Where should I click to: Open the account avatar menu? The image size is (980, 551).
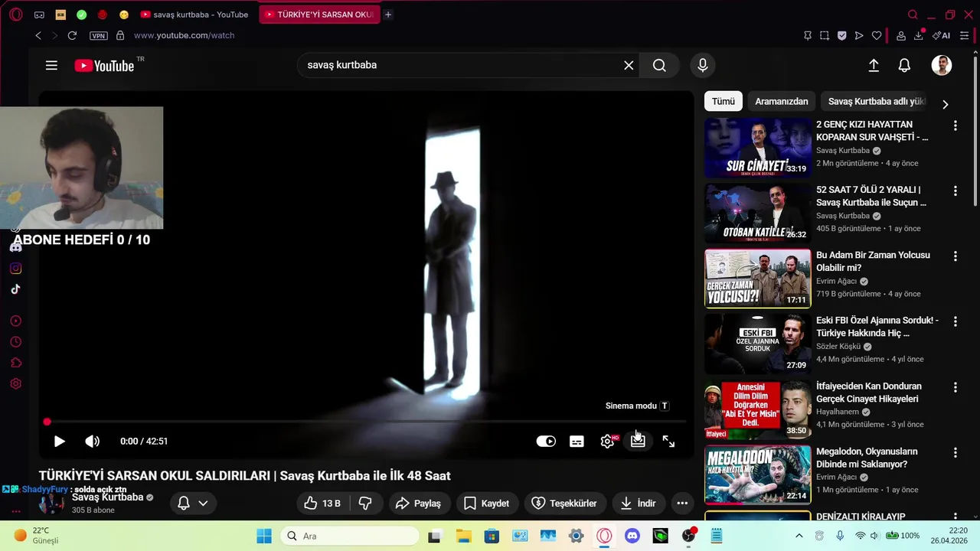pyautogui.click(x=942, y=65)
